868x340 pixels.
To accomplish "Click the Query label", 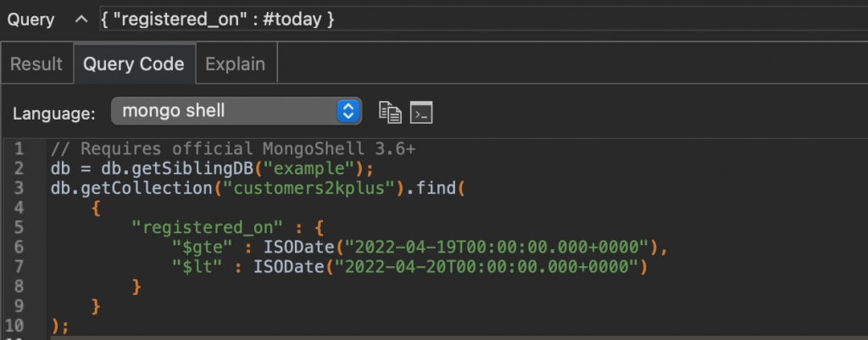I will point(31,20).
